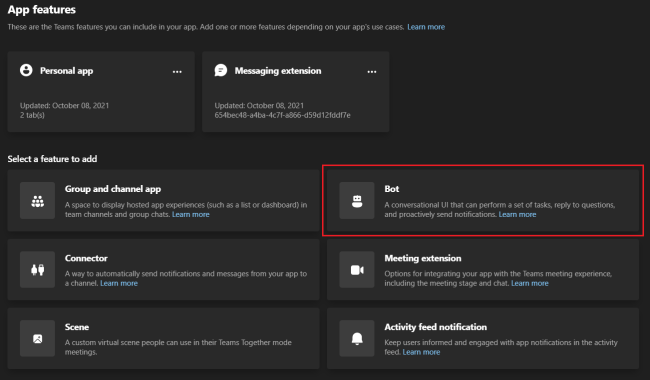Click the Activity feed notification bell icon
This screenshot has width=650, height=380.
(357, 338)
